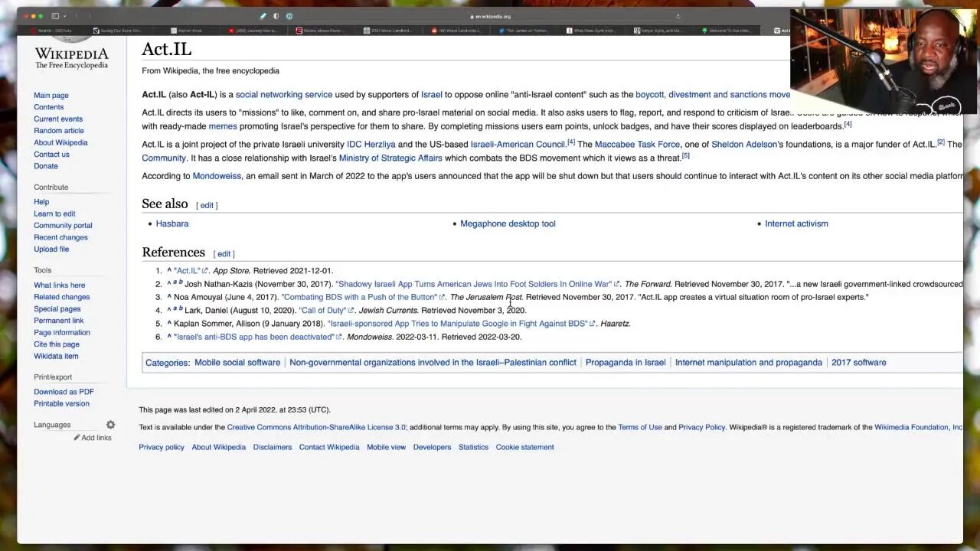
Task: Reload the page with the refresh icon
Action: coord(678,16)
